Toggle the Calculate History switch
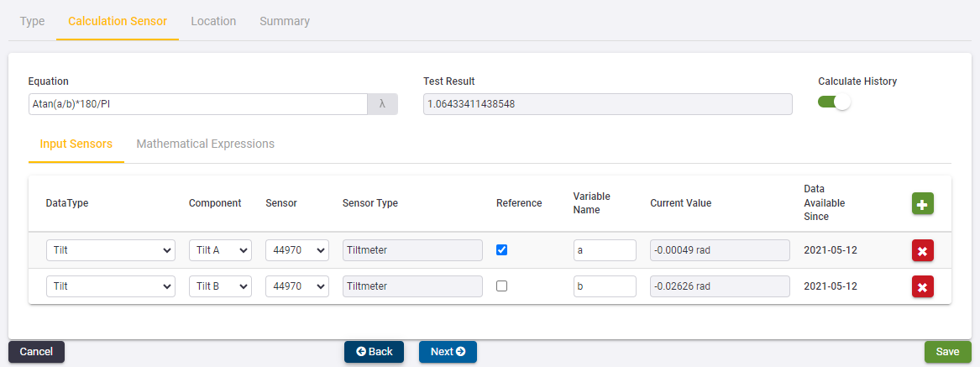 [835, 102]
